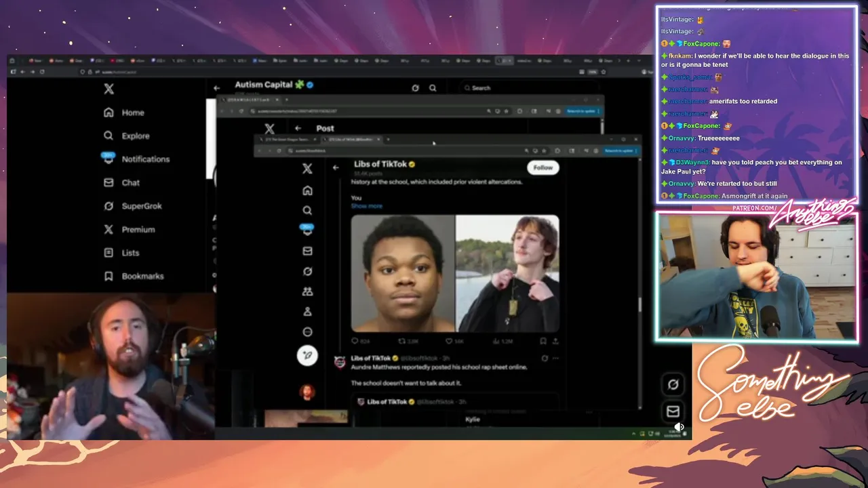Open Profile icon in front window sidebar
The height and width of the screenshot is (488, 868).
click(x=307, y=312)
